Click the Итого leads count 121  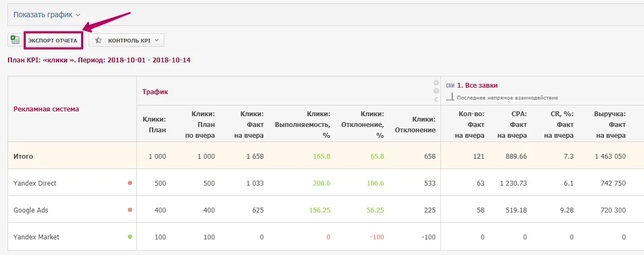pyautogui.click(x=479, y=157)
